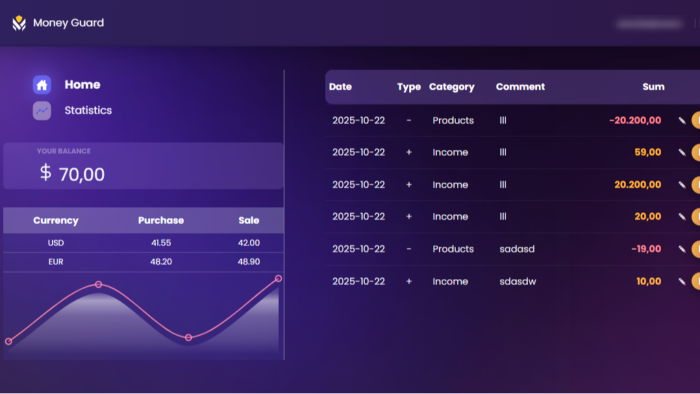Click Products category in sadasd row
The width and height of the screenshot is (700, 394).
pos(453,249)
